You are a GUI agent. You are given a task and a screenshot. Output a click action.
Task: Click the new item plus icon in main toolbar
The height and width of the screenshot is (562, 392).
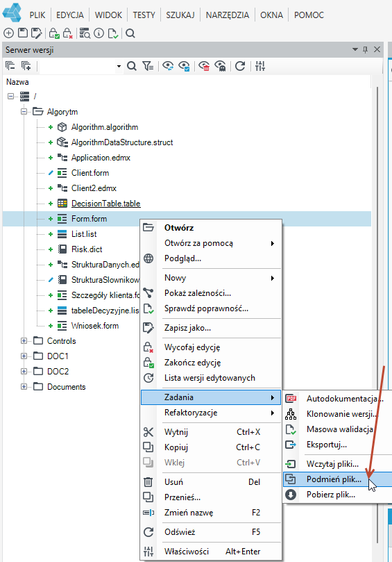[x=8, y=33]
